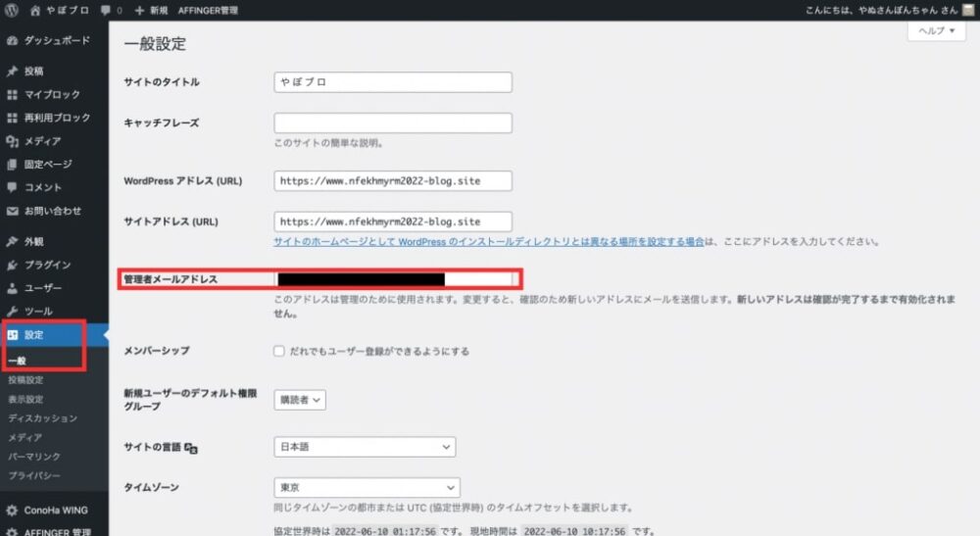Click the 固定ページ pages icon
This screenshot has width=980, height=536.
[x=12, y=165]
